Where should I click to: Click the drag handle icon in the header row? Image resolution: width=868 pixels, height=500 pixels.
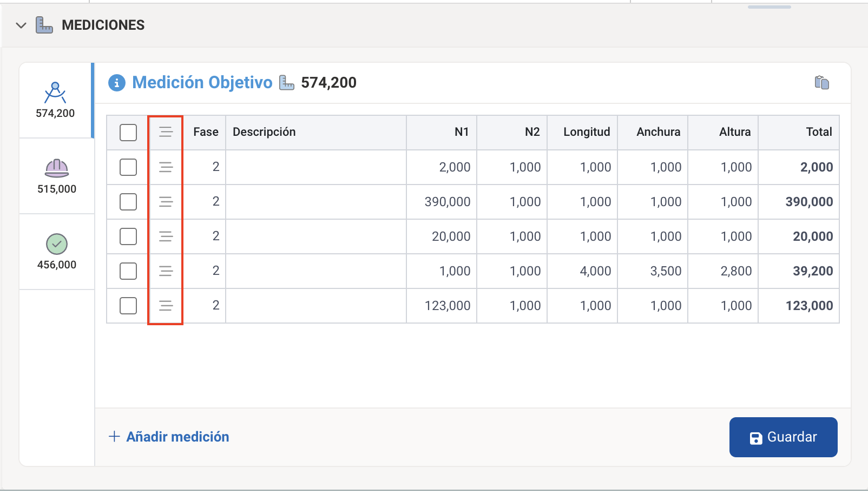[x=166, y=132]
